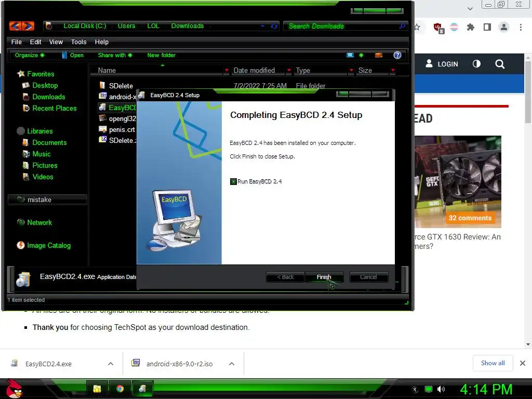Expand the Share with dropdown
The image size is (532, 399).
(x=115, y=55)
